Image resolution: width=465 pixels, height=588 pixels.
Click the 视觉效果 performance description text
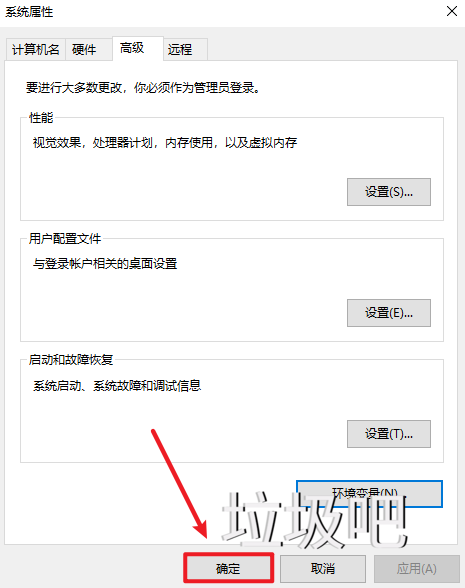[x=165, y=143]
